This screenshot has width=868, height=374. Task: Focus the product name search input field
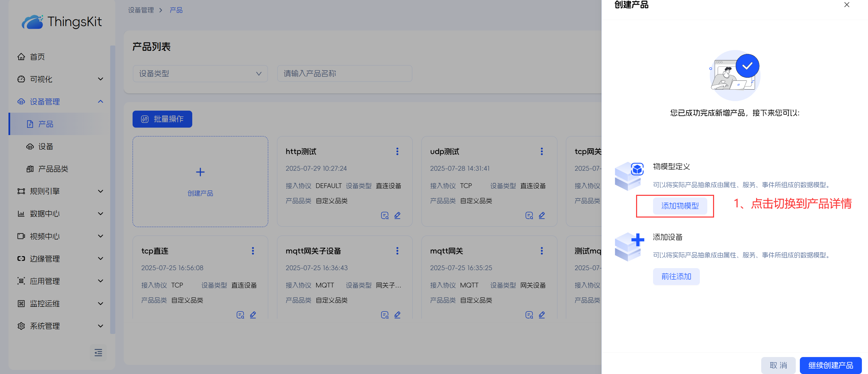(344, 74)
